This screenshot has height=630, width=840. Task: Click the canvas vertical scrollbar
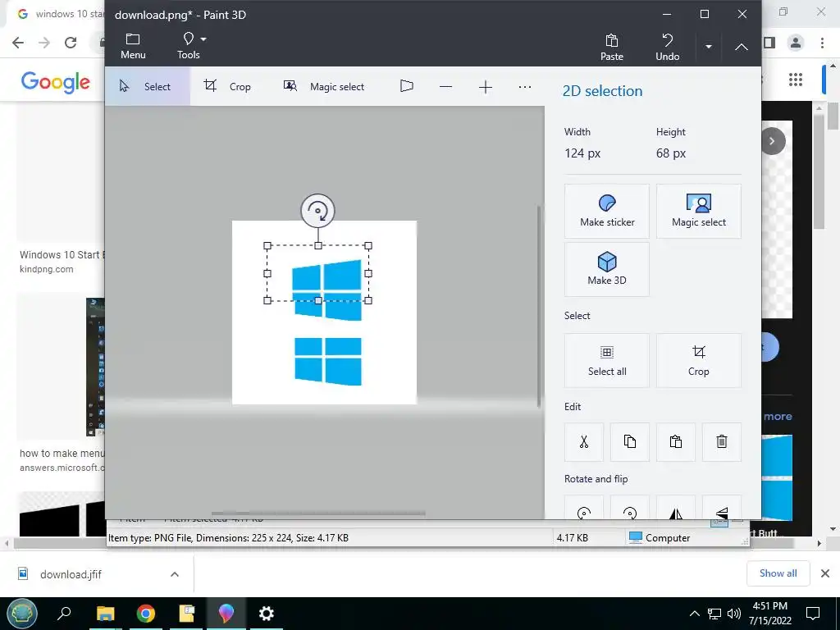[539, 307]
